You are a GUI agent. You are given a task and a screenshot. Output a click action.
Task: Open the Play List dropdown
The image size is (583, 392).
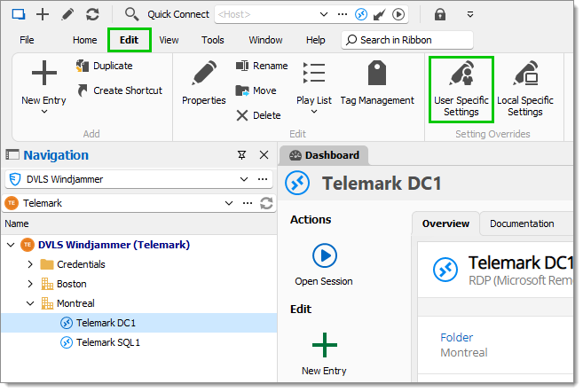314,88
